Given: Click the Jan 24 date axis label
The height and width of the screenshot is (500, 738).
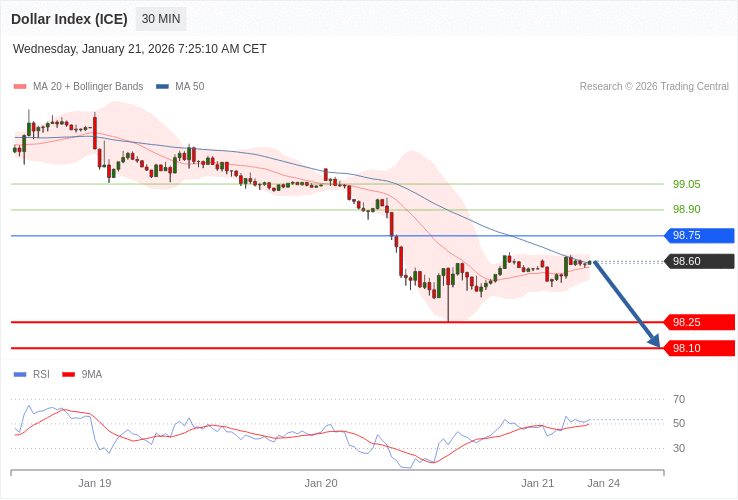Looking at the screenshot, I should tap(604, 484).
